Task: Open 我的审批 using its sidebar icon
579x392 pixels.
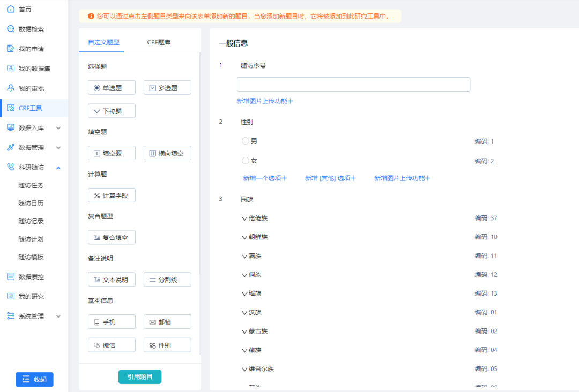Action: click(x=11, y=88)
